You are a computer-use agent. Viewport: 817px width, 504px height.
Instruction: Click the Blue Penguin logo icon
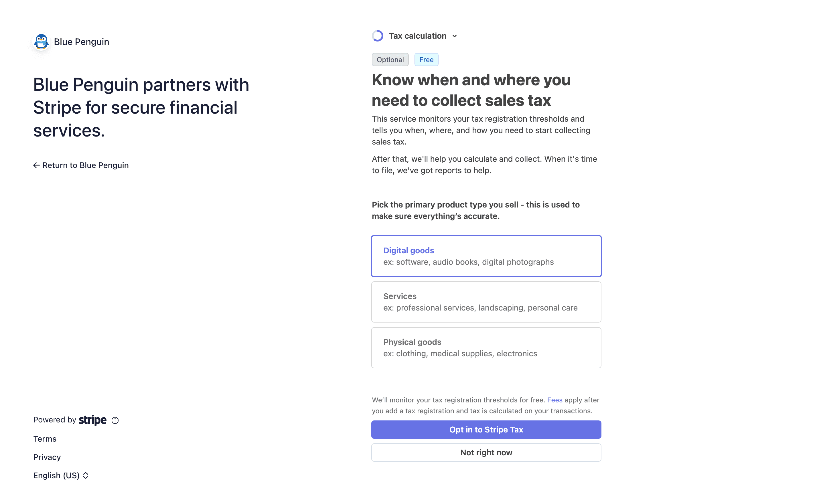tap(41, 41)
